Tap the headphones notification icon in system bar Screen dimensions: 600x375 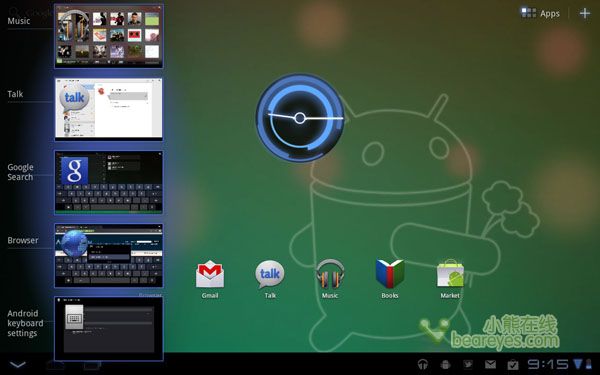click(x=423, y=364)
